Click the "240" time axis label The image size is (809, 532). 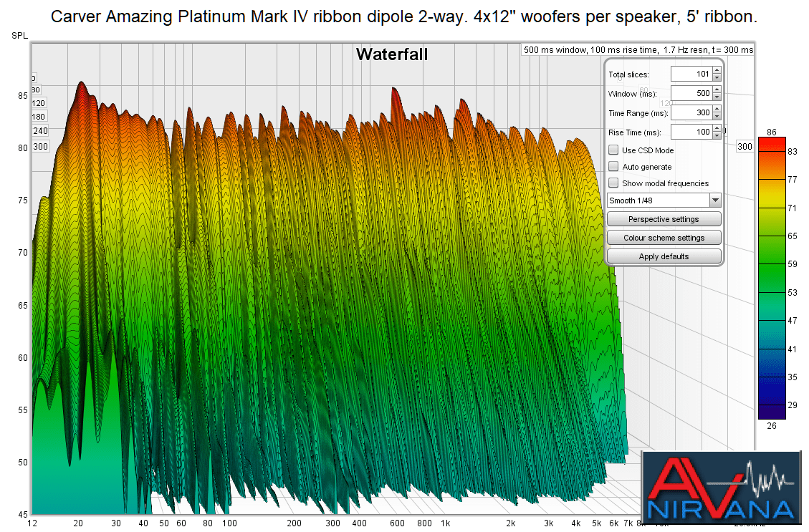click(40, 131)
